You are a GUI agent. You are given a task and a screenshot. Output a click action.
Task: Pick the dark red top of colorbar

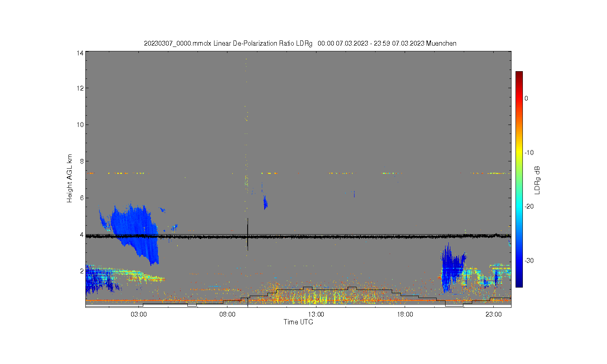(519, 74)
